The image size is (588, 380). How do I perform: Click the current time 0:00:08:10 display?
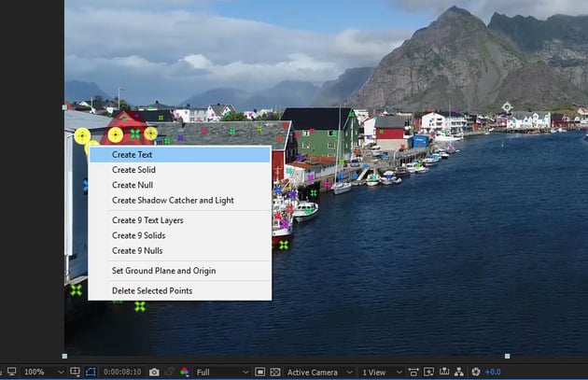(122, 373)
